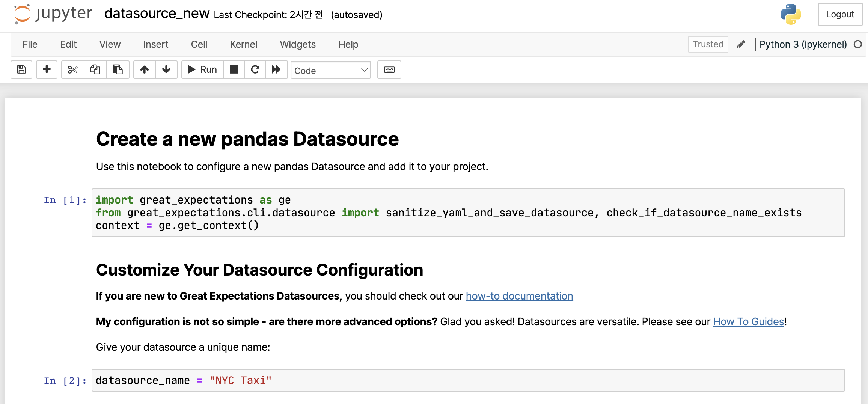Viewport: 868px width, 404px height.
Task: Log out with the Logout button
Action: (840, 14)
